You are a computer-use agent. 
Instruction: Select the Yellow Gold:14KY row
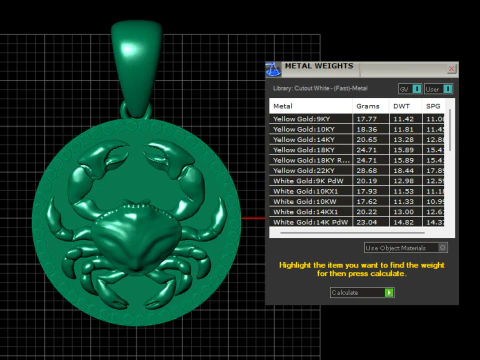pyautogui.click(x=357, y=140)
